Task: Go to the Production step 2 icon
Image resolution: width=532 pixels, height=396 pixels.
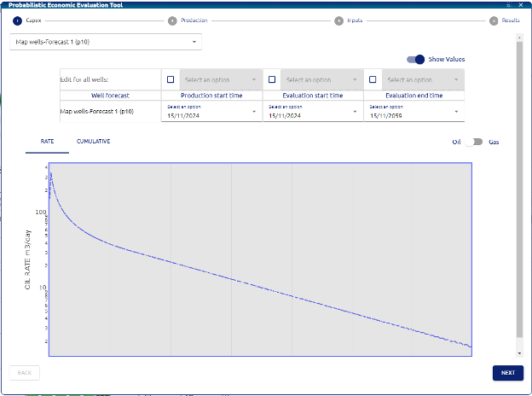Action: (173, 20)
